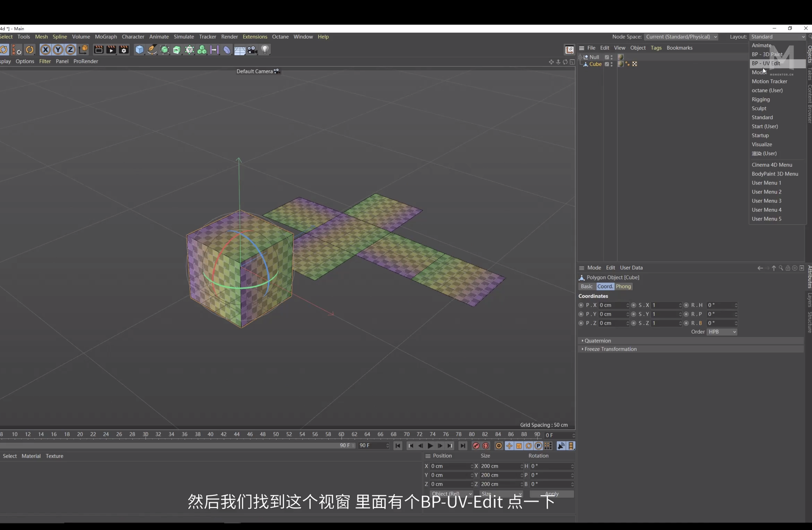Select BP - UV Edit layout
Viewport: 812px width, 530px height.
pyautogui.click(x=777, y=63)
